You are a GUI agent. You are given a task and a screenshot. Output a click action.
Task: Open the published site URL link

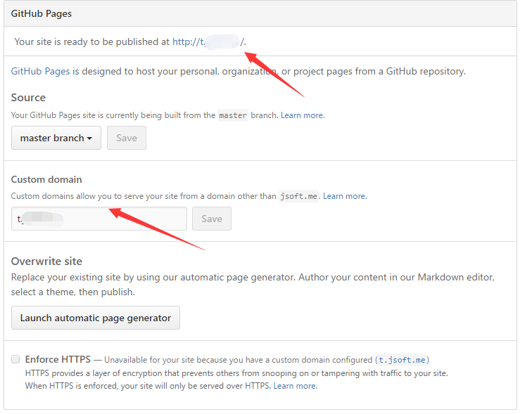click(208, 41)
